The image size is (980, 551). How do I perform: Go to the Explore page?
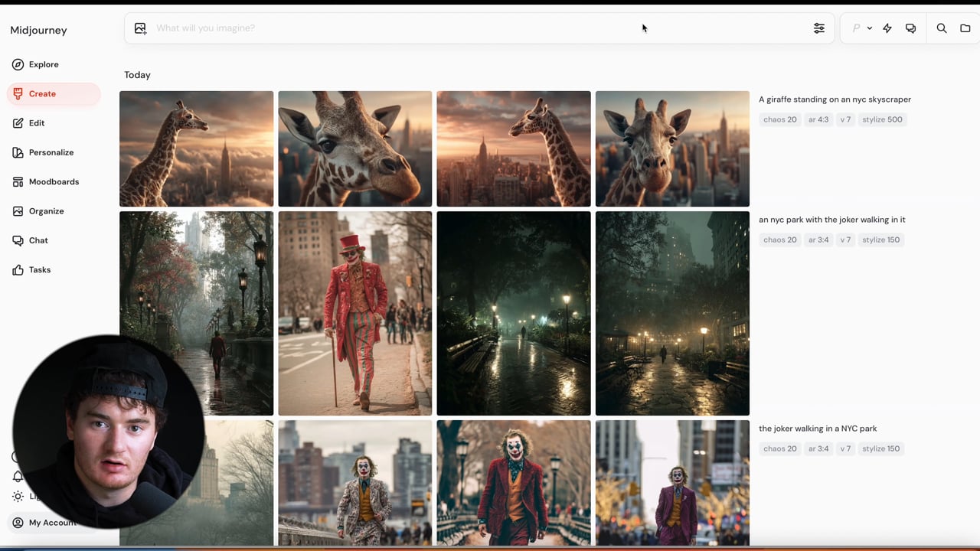[x=44, y=64]
